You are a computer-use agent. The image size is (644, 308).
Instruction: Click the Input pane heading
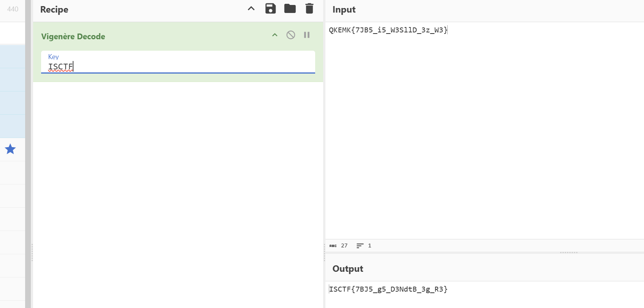(344, 10)
